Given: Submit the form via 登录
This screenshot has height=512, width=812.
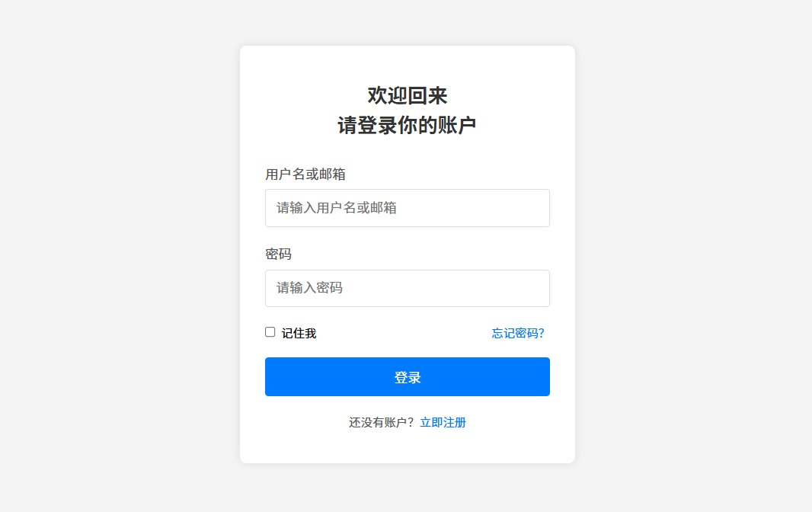Looking at the screenshot, I should click(x=407, y=376).
